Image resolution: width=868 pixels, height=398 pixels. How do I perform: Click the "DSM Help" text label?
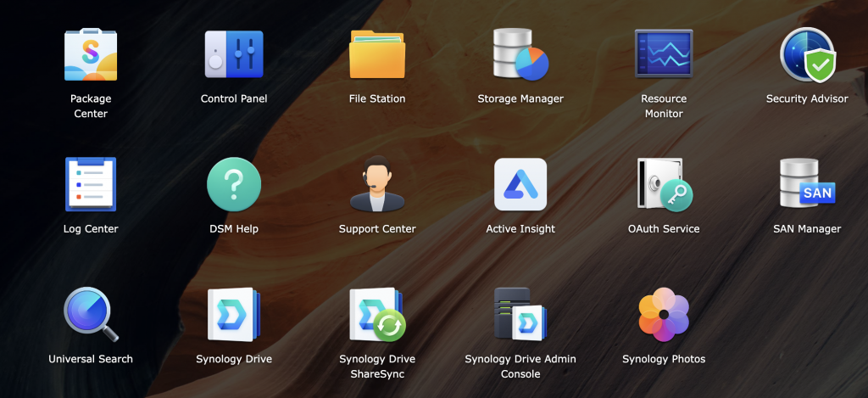click(x=234, y=228)
